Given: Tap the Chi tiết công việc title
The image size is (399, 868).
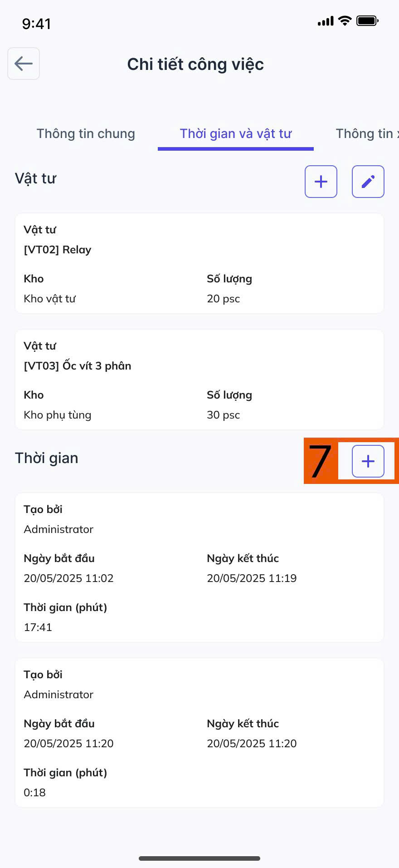Looking at the screenshot, I should click(x=195, y=64).
